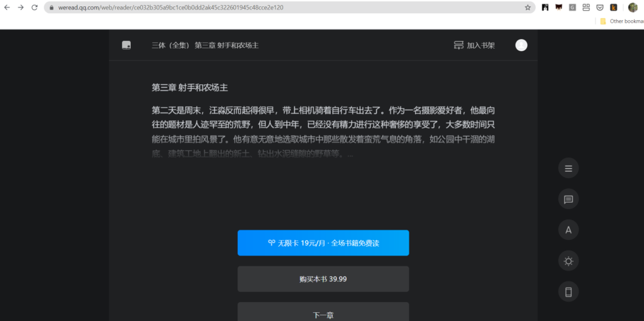Click the 加入书架 add-to-shelf icon

point(458,45)
